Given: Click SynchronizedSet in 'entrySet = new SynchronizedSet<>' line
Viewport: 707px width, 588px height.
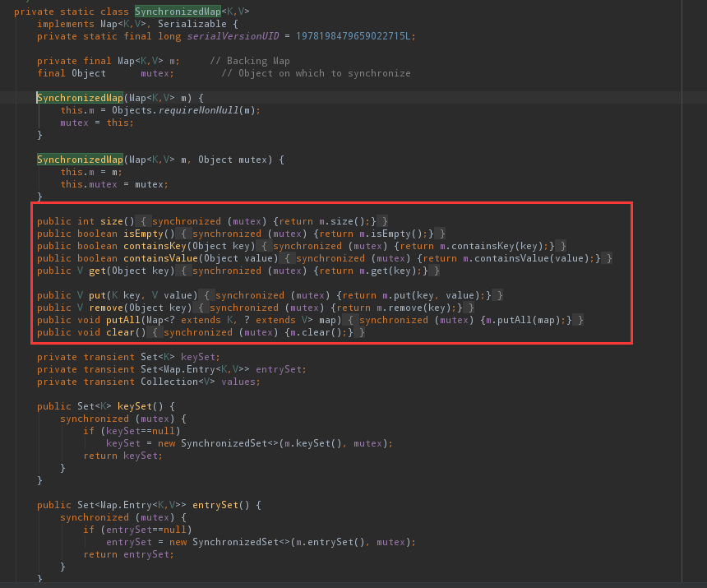Looking at the screenshot, I should [x=235, y=542].
